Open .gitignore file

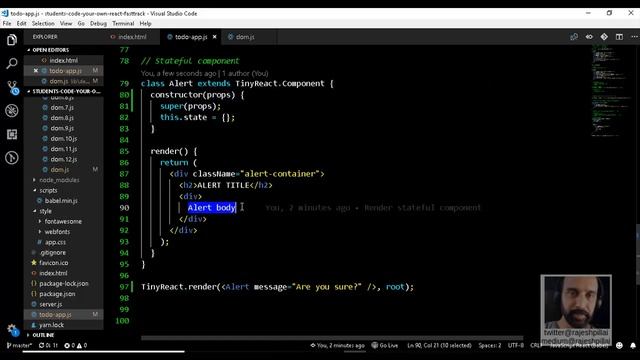[x=53, y=253]
